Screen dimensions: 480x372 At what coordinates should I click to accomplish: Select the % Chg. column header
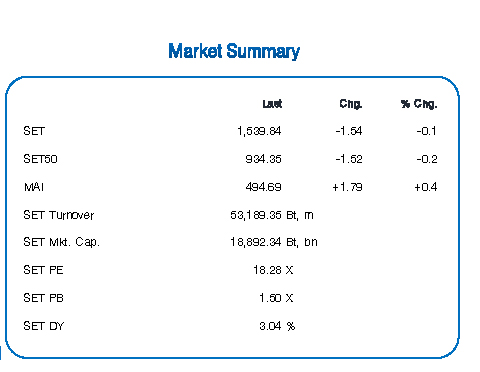pyautogui.click(x=419, y=104)
